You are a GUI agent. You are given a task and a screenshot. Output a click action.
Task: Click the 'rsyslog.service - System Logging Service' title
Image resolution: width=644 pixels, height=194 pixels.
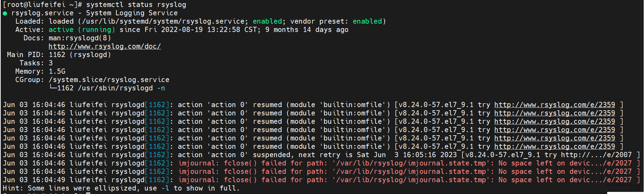click(94, 13)
